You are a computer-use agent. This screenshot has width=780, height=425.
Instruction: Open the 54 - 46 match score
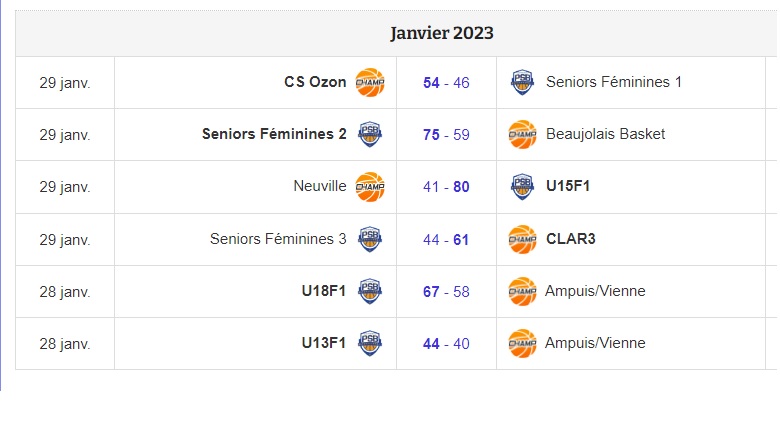tap(446, 83)
